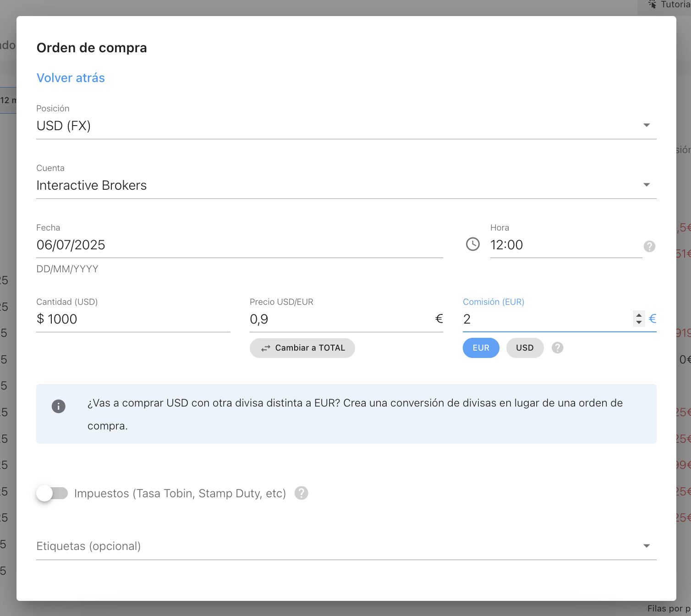
Task: Click the clock icon beside Hora field
Action: click(472, 244)
